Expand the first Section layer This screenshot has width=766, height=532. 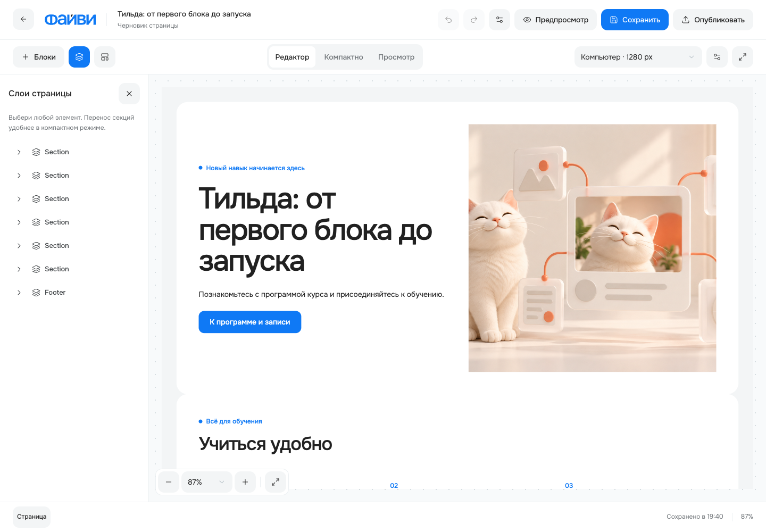click(x=19, y=152)
